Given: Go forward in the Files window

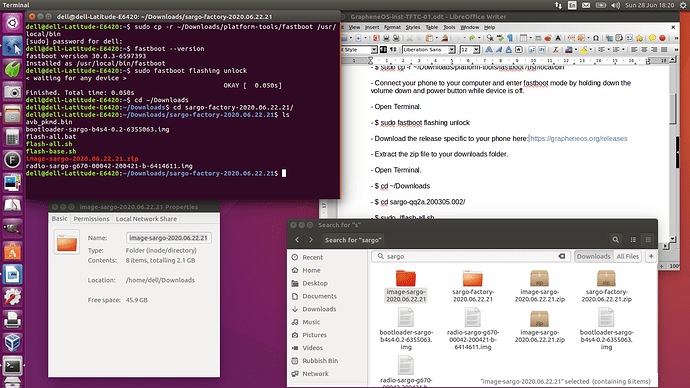Looking at the screenshot, I should pos(311,240).
